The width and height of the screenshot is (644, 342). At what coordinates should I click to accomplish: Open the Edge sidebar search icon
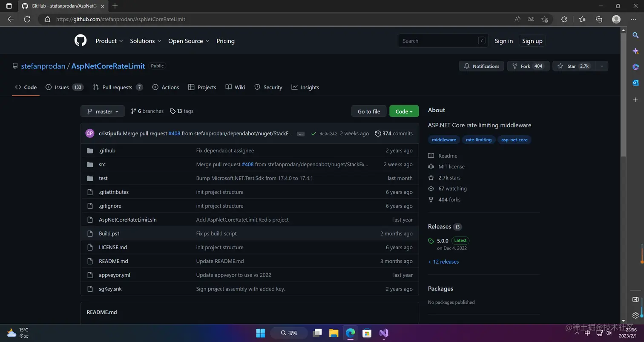(x=635, y=35)
